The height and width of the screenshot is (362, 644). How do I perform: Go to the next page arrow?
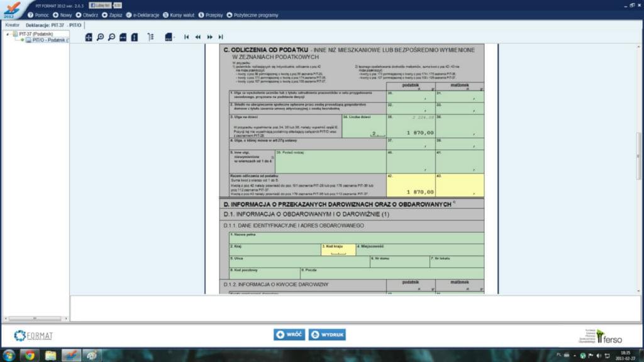(x=209, y=37)
